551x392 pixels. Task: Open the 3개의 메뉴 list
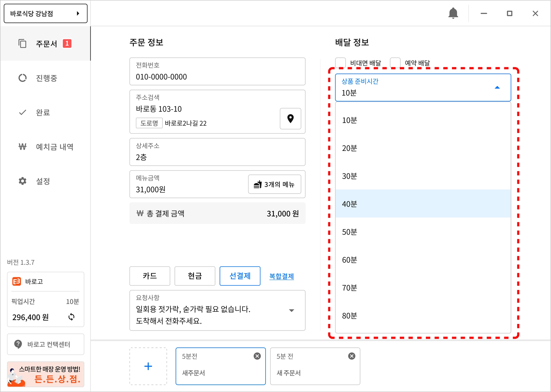point(274,184)
